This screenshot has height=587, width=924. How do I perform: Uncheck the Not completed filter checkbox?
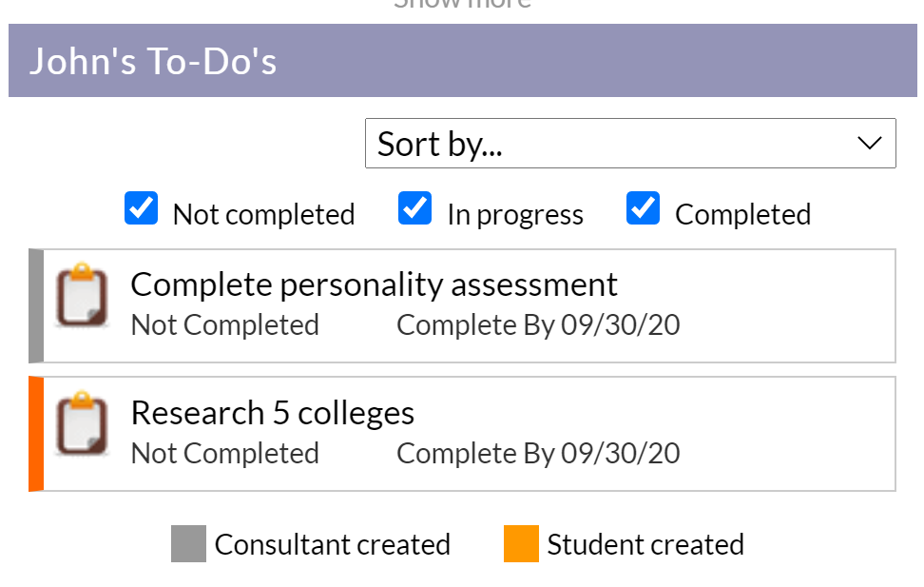(x=141, y=208)
